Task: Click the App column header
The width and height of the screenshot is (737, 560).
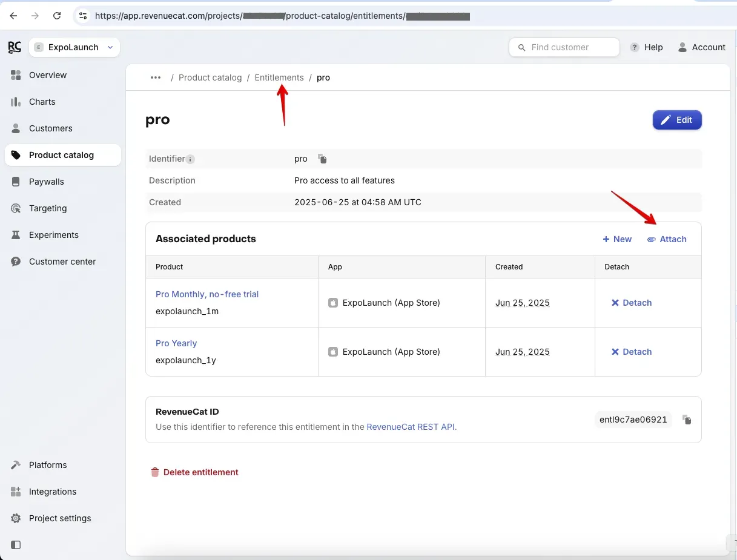Action: 335,267
